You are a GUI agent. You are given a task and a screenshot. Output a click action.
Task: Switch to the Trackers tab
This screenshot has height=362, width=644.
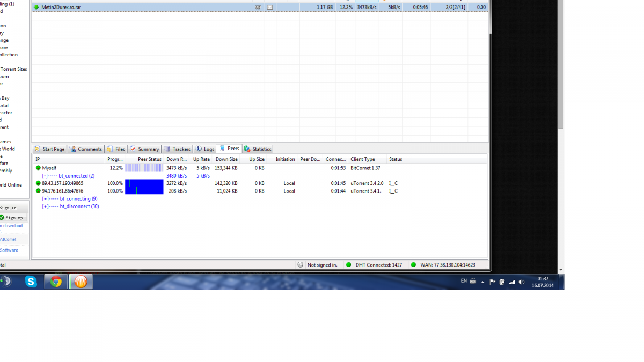point(177,149)
